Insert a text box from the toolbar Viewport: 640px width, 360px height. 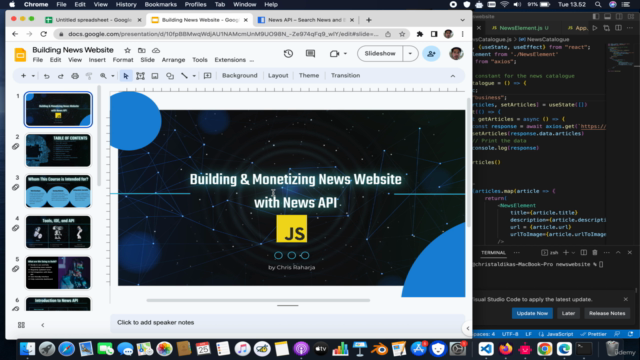(140, 76)
